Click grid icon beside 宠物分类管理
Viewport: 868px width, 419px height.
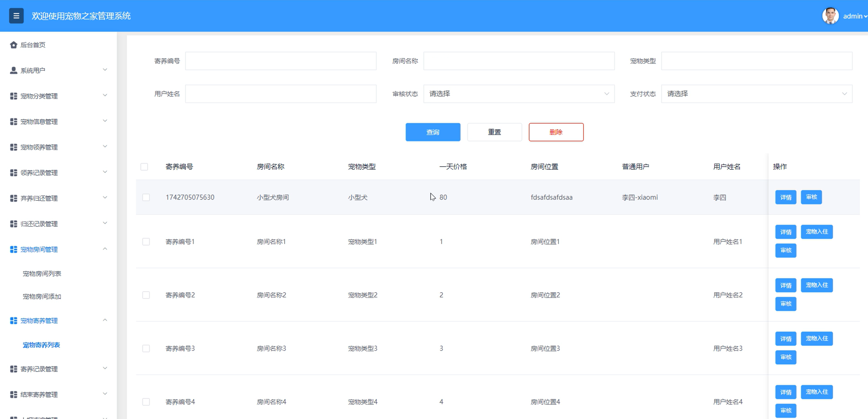tap(13, 96)
